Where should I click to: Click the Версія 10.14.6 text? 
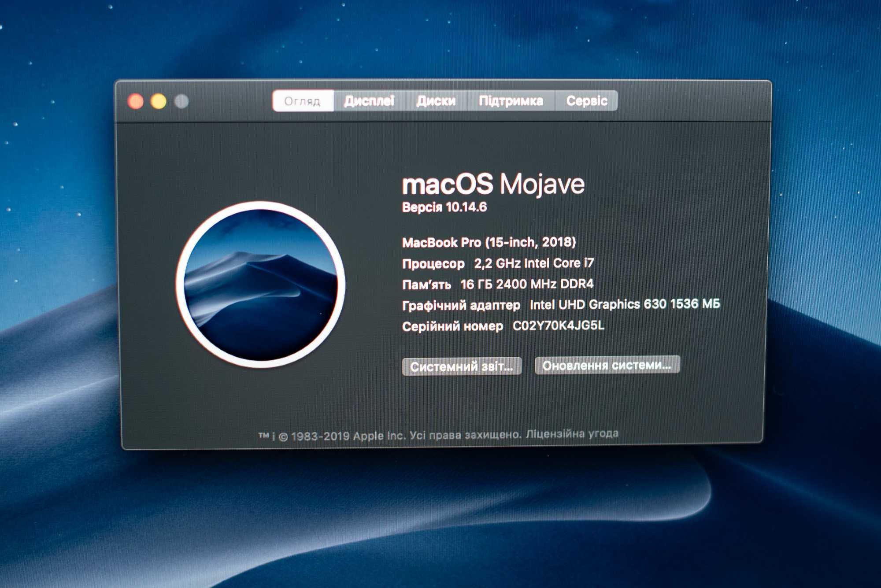444,207
